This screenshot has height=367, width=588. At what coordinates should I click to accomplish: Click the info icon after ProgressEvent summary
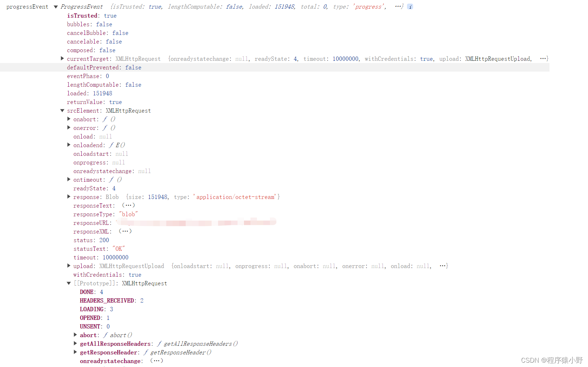coord(410,7)
